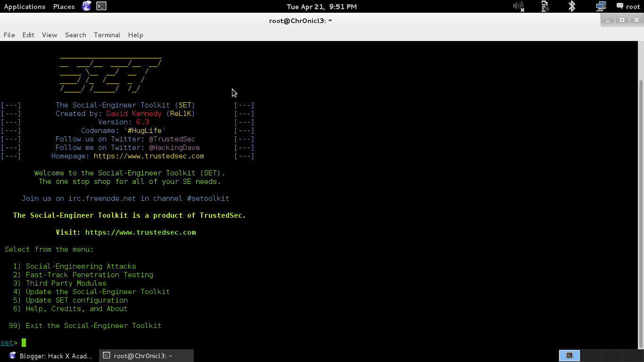
Task: Open the View menu
Action: coord(50,35)
